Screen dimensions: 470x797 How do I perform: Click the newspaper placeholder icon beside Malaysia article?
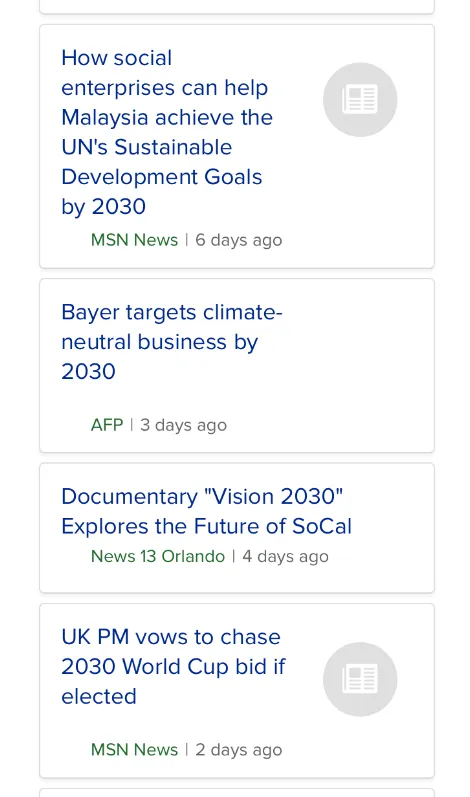[x=360, y=100]
